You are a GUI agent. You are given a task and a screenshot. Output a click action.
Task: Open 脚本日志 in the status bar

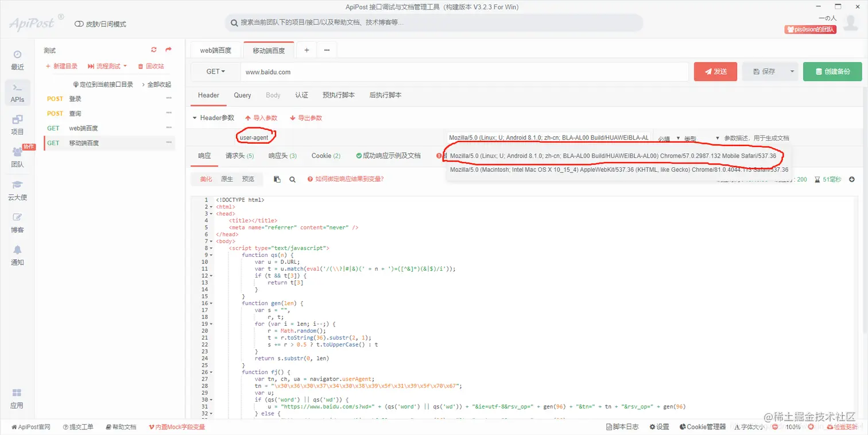point(622,427)
